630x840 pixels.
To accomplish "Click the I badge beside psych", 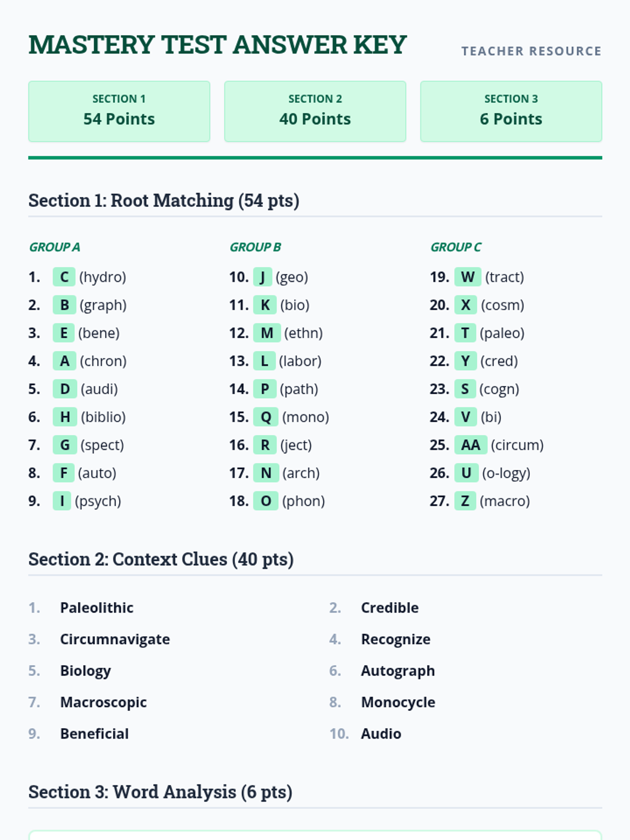I will pyautogui.click(x=62, y=501).
